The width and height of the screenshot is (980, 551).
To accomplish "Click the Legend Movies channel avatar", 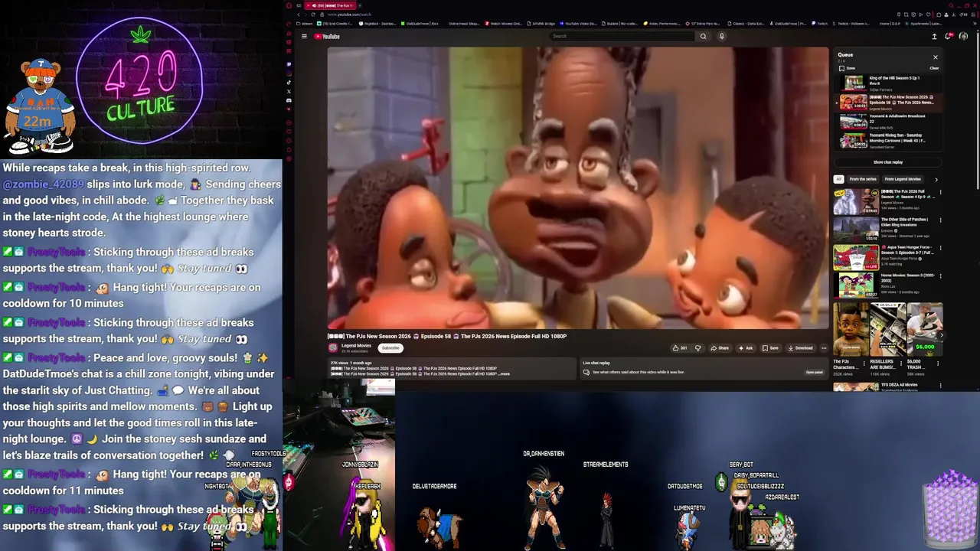I will pyautogui.click(x=332, y=347).
